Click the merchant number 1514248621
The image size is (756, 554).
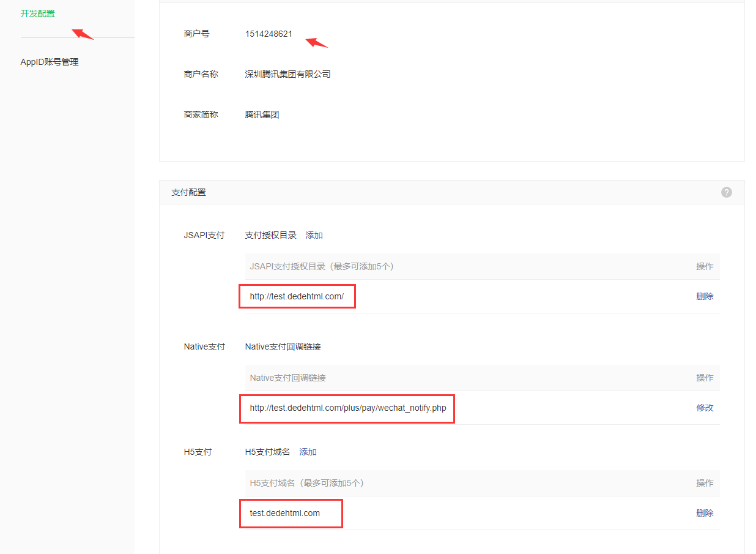coord(269,34)
